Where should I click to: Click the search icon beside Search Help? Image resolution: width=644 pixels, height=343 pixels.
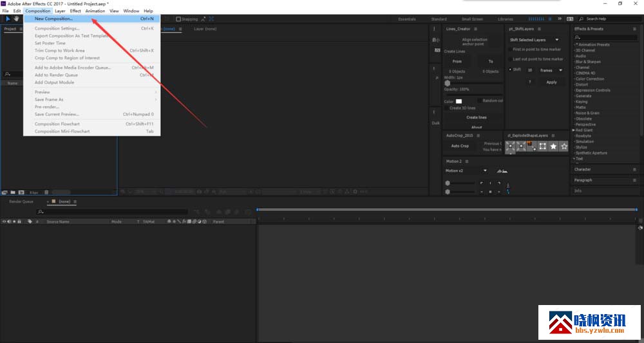[x=582, y=19]
